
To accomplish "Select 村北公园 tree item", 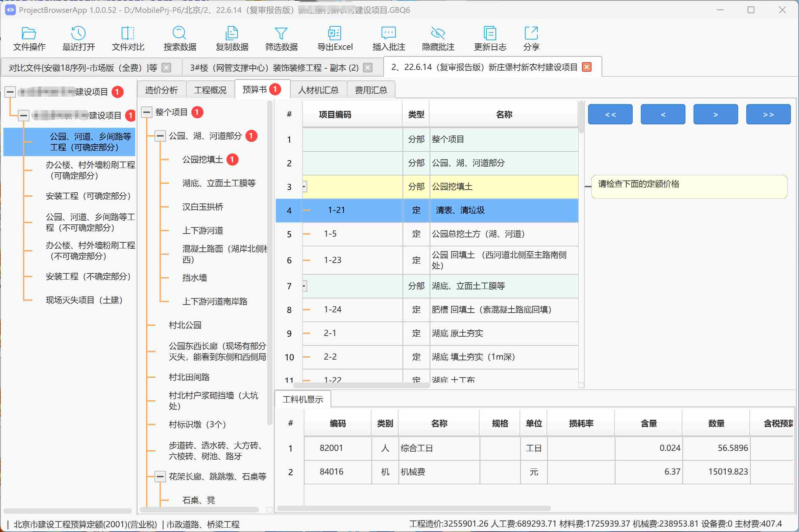I will pyautogui.click(x=185, y=325).
